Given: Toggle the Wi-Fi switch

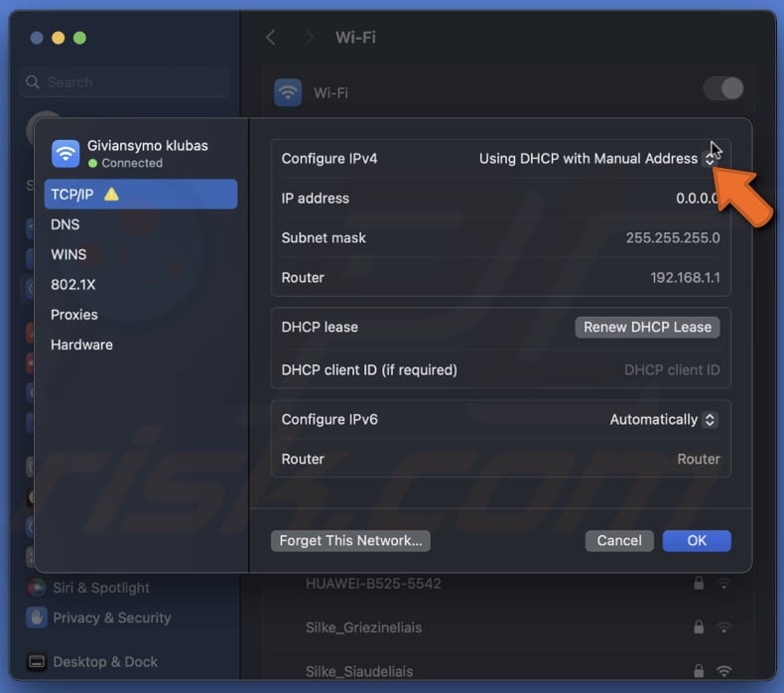Looking at the screenshot, I should (x=723, y=89).
